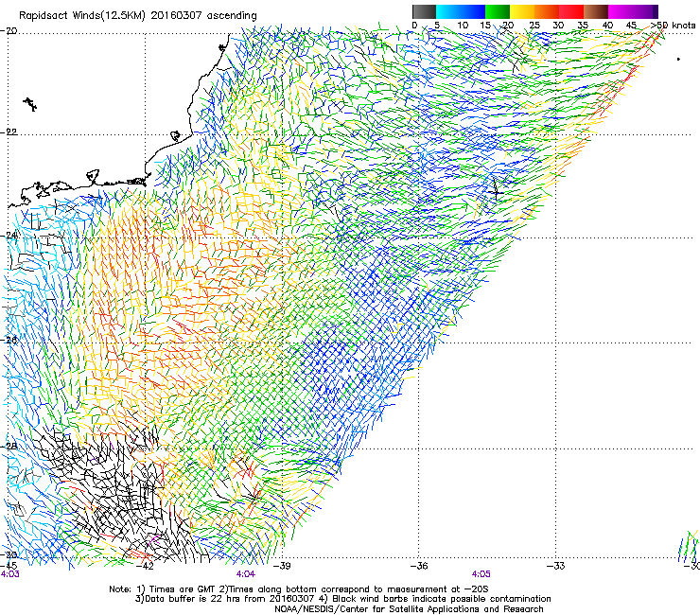
Task: Click the purple '4:03' time label
Action: click(x=10, y=574)
